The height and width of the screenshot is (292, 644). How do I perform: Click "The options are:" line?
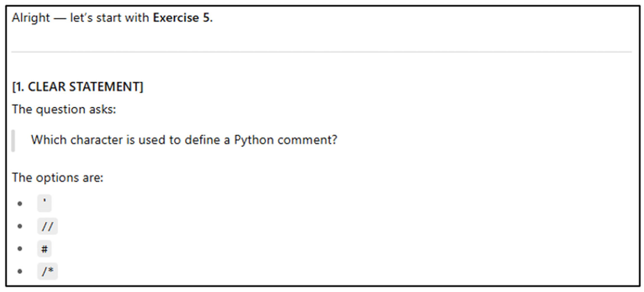tap(57, 178)
